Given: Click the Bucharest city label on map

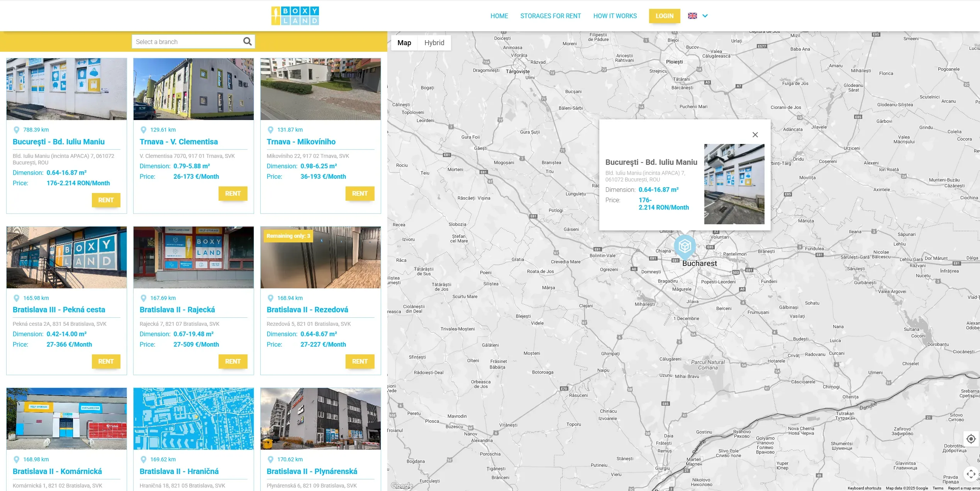Looking at the screenshot, I should 699,263.
